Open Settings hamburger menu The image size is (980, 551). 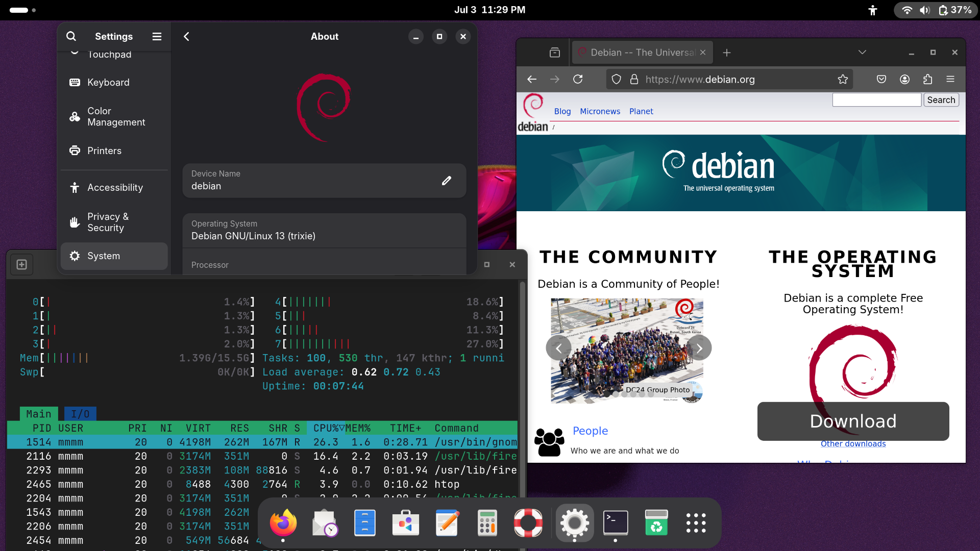coord(157,36)
